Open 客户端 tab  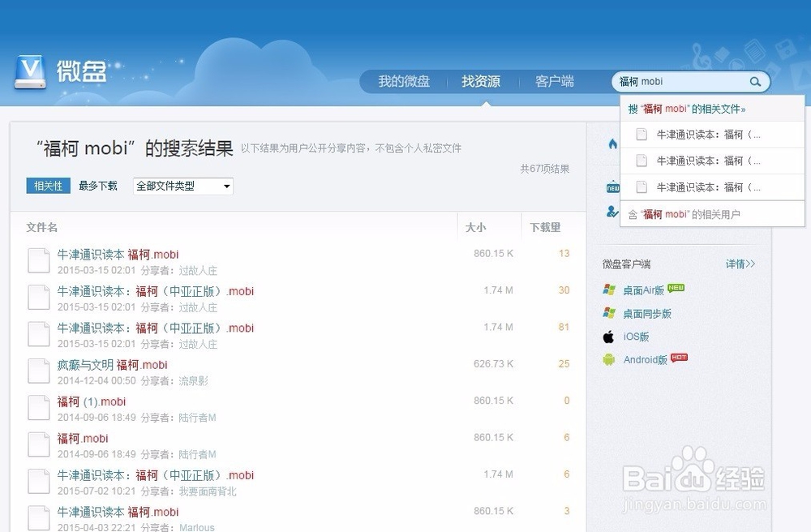pyautogui.click(x=555, y=82)
